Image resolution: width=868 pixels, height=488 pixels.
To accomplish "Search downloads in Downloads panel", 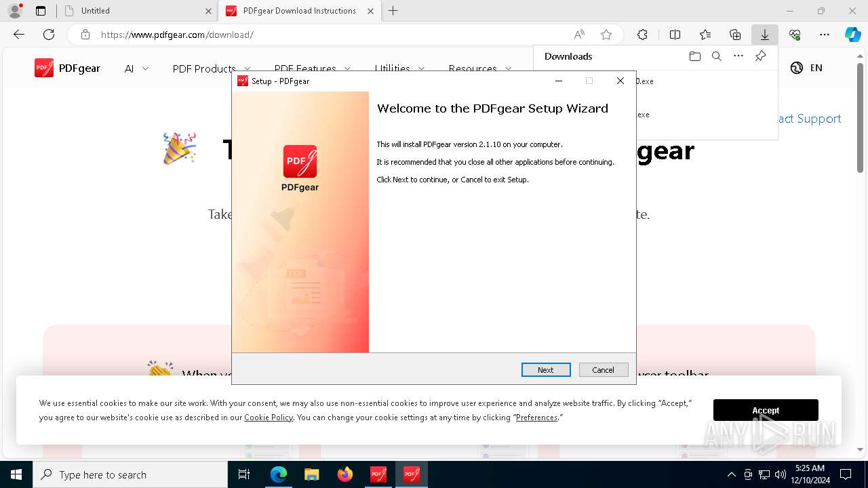I will 716,56.
